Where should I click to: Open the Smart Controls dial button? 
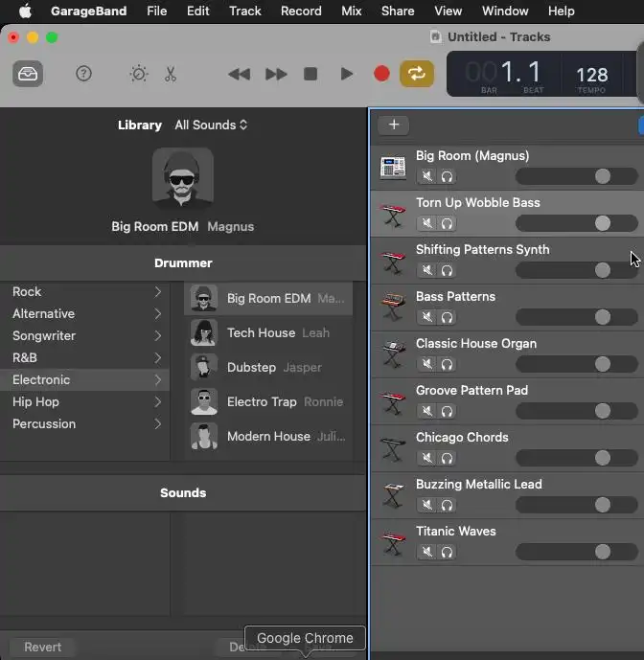click(x=139, y=74)
